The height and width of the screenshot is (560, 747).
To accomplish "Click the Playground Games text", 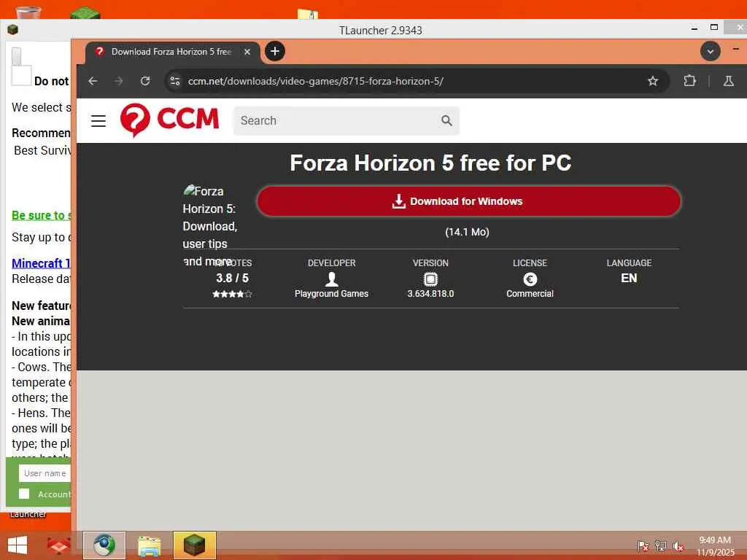I will [x=332, y=294].
